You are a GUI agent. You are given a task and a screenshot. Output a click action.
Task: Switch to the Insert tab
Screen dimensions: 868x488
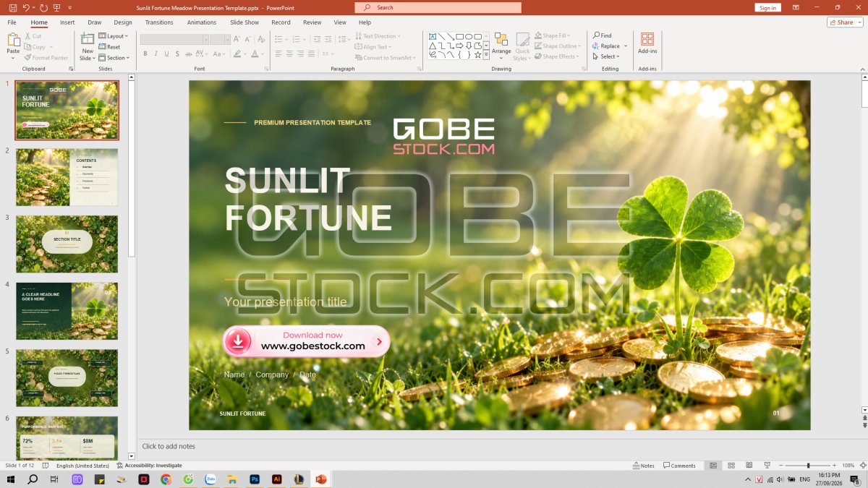coord(67,22)
